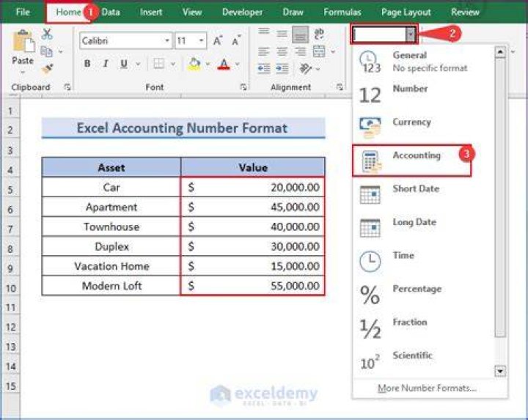The height and width of the screenshot is (420, 528).
Task: Select Accounting format option
Action: (x=412, y=161)
